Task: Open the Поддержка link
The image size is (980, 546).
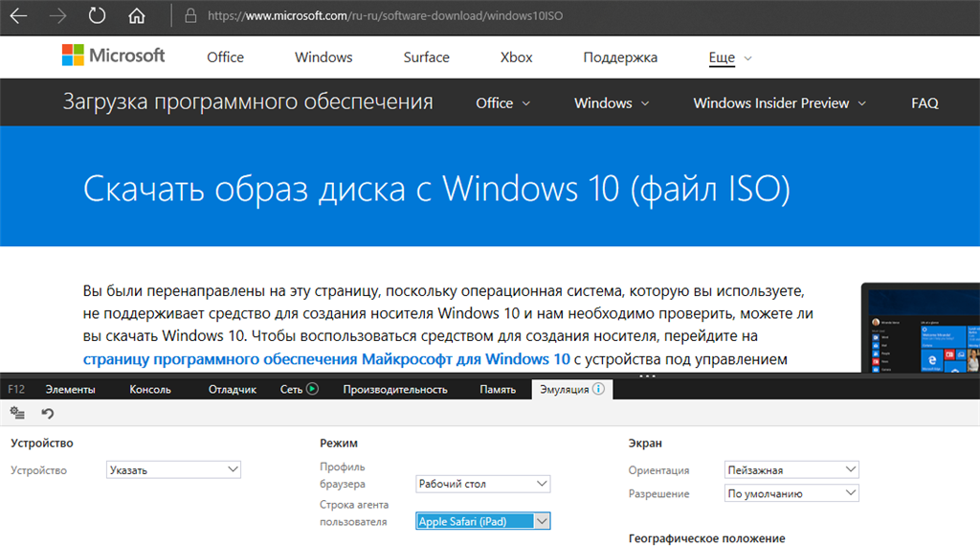Action: pos(620,57)
